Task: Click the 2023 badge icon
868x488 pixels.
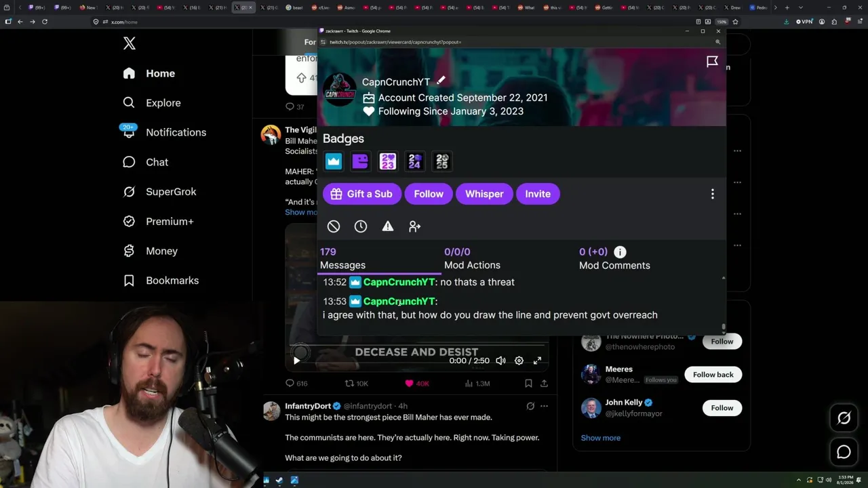Action: tap(387, 161)
